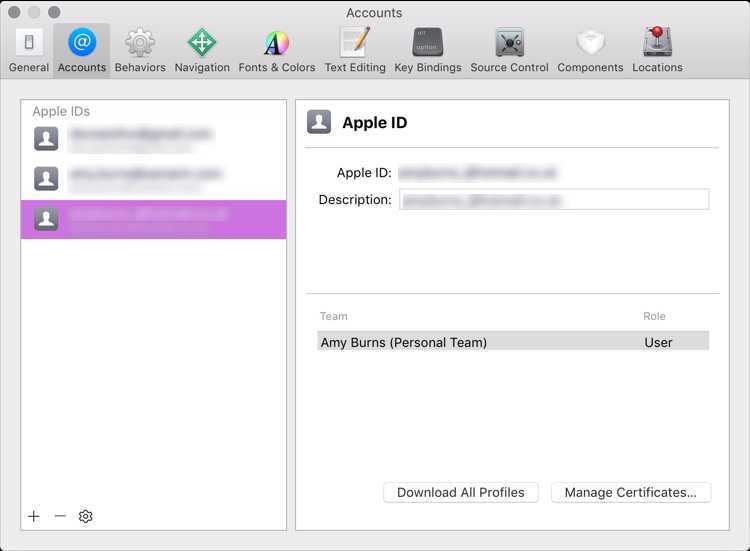The image size is (750, 551).
Task: Click the Behaviors tab label
Action: point(140,67)
